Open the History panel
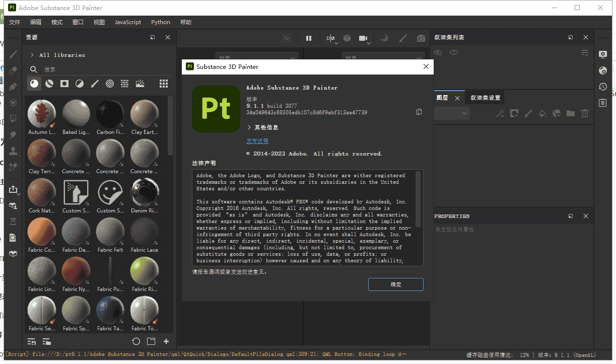Viewport: 616px width, 364px height. pos(603,87)
